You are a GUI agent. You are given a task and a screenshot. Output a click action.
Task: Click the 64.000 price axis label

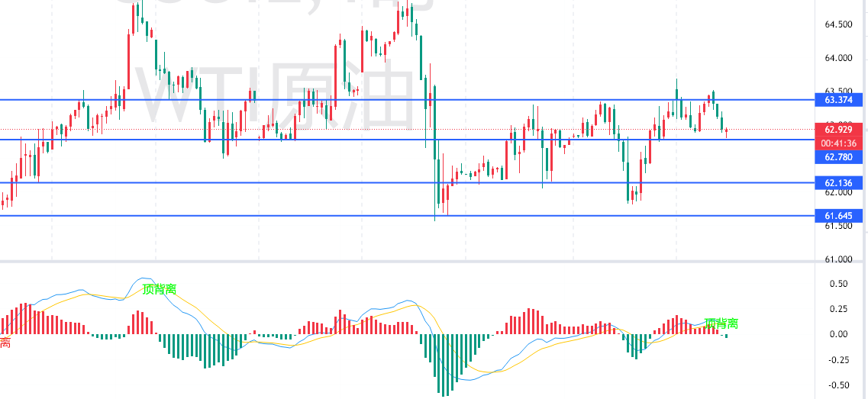click(838, 58)
